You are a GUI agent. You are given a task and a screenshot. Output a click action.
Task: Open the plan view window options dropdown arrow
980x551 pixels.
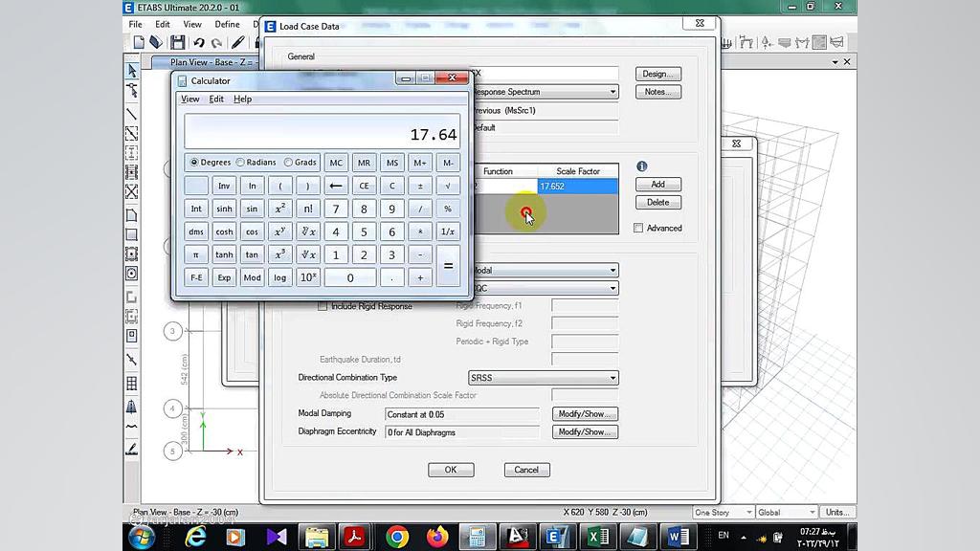coord(835,62)
